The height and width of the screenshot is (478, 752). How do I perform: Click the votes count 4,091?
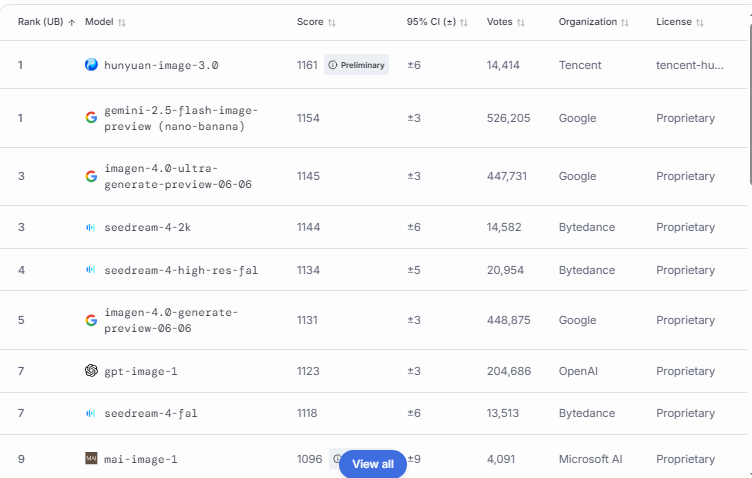[501, 459]
